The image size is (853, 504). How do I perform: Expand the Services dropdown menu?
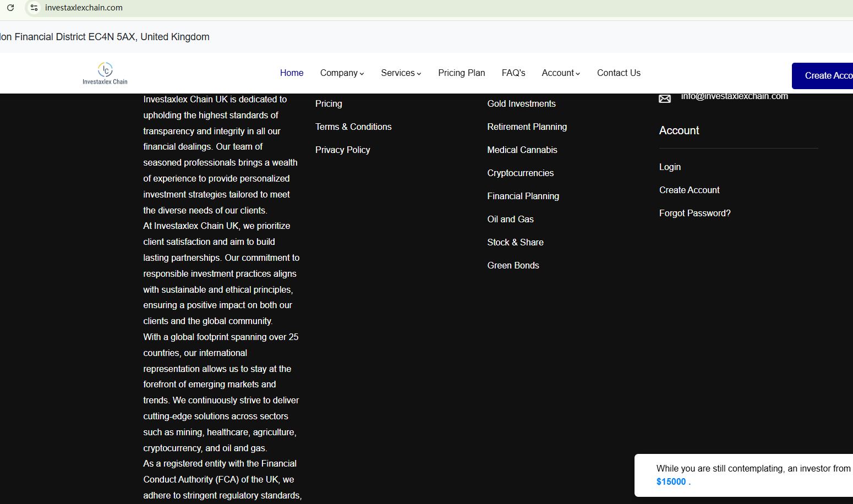click(401, 73)
